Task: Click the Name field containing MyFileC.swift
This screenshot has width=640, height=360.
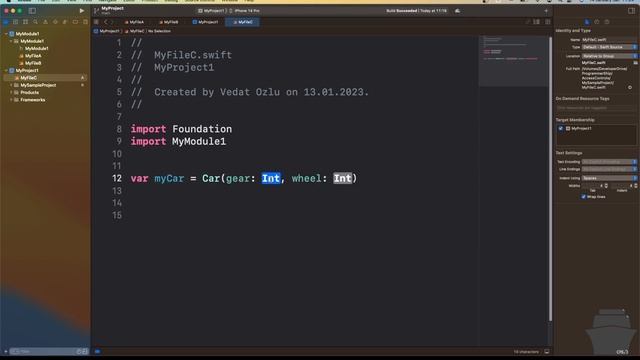Action: tap(609, 40)
